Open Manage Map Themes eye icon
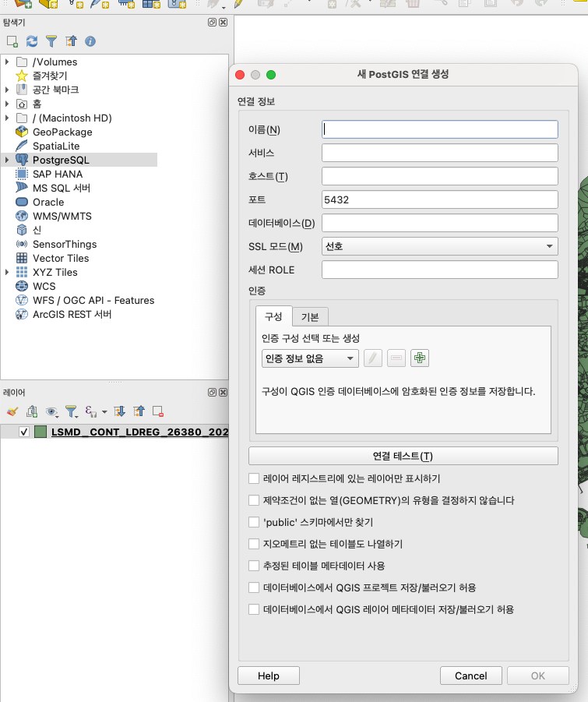The image size is (588, 702). pos(51,411)
